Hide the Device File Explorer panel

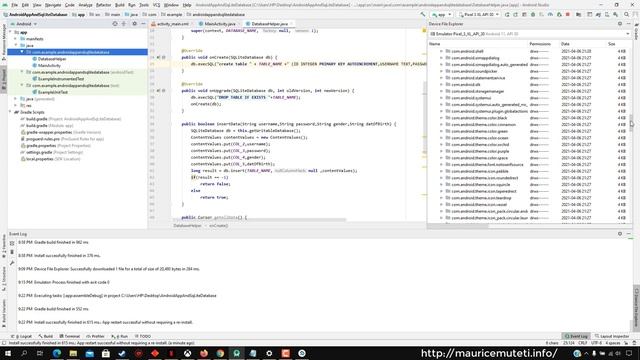629,24
